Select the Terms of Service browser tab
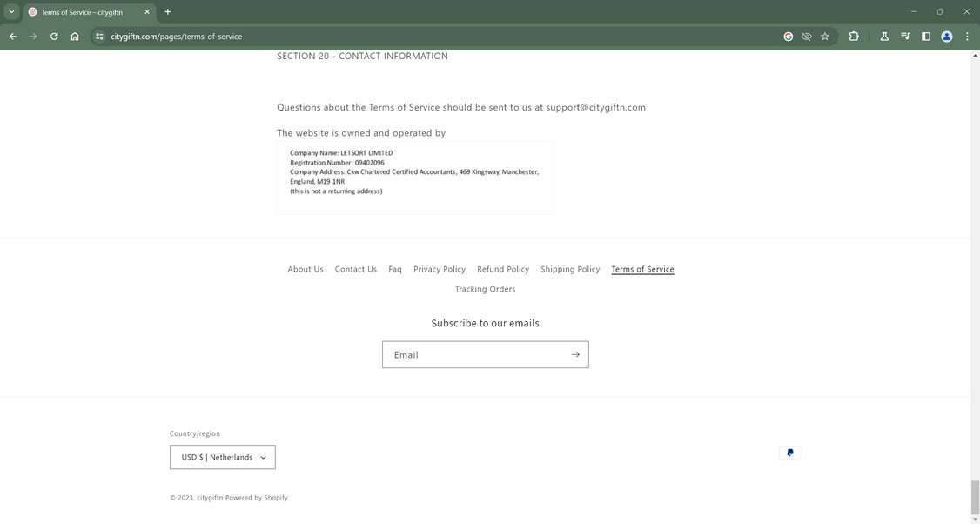The image size is (980, 524). click(83, 11)
